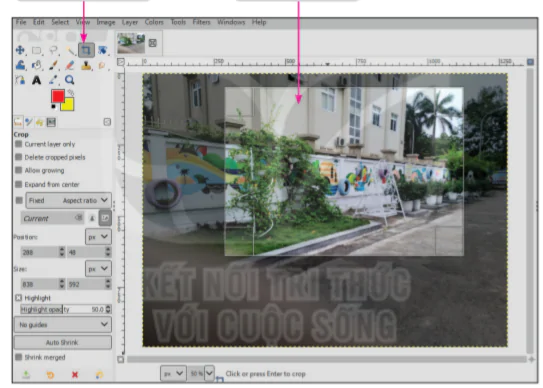Image resolution: width=543 pixels, height=388 pixels.
Task: Enable Allow growing checkbox
Action: pyautogui.click(x=19, y=170)
